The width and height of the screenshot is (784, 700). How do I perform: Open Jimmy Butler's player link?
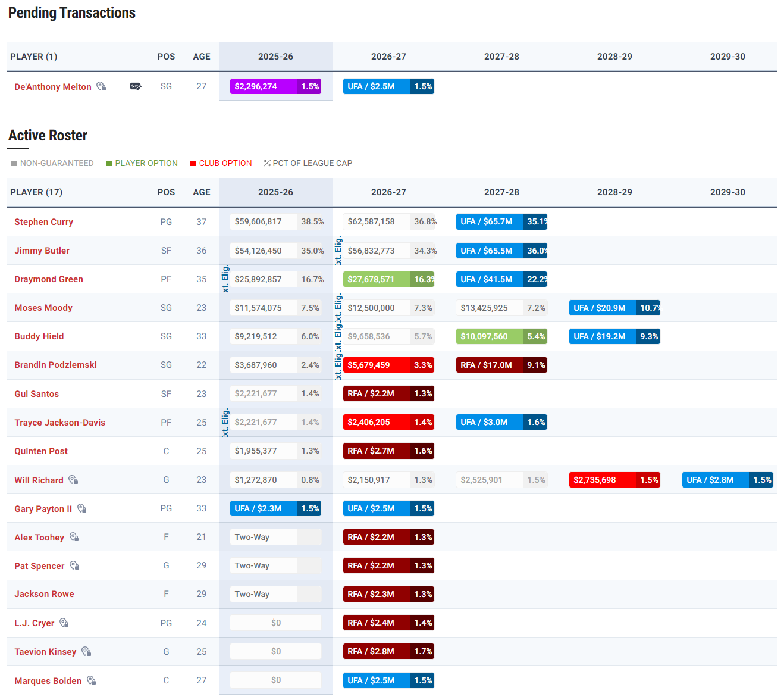tap(42, 251)
